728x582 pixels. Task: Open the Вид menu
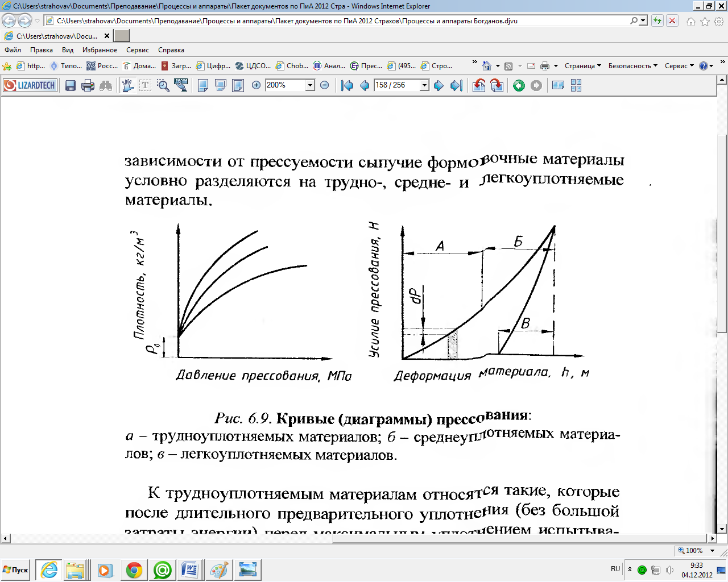tap(68, 50)
